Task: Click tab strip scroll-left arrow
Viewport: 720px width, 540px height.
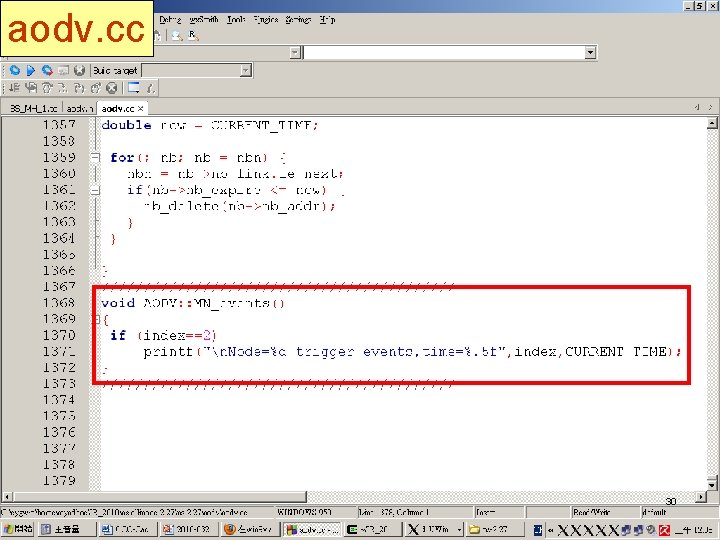Action: point(697,107)
